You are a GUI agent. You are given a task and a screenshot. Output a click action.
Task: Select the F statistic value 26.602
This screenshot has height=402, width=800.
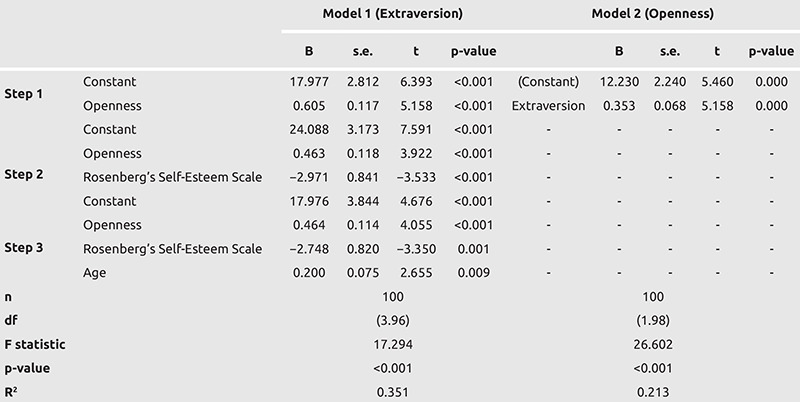653,345
